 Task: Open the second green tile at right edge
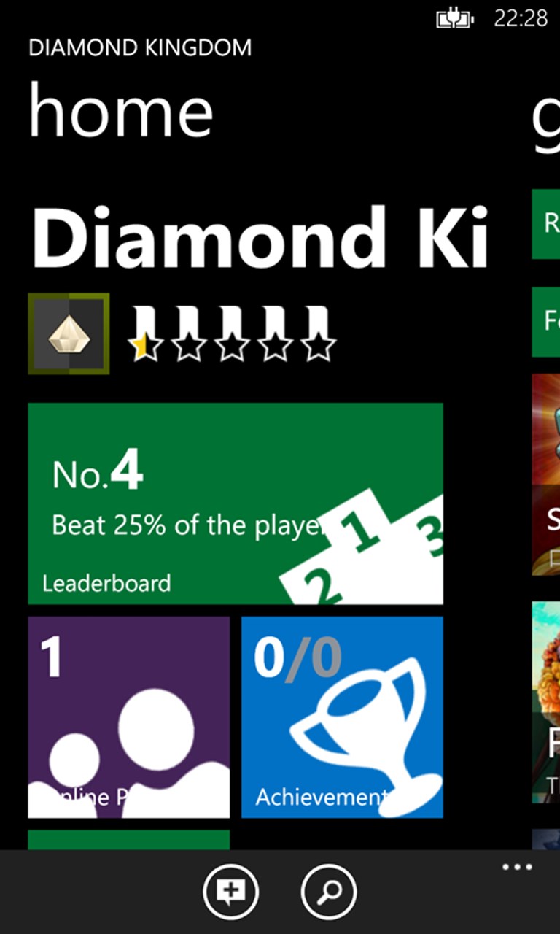point(546,322)
